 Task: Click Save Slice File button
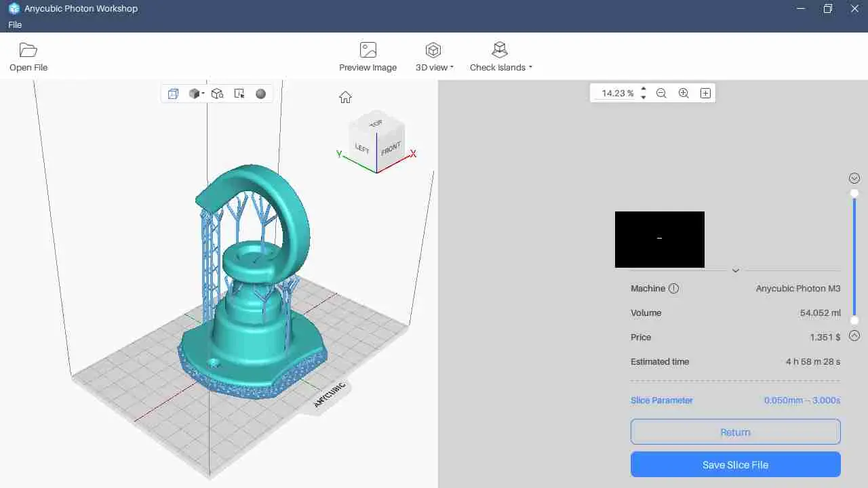[x=735, y=465]
